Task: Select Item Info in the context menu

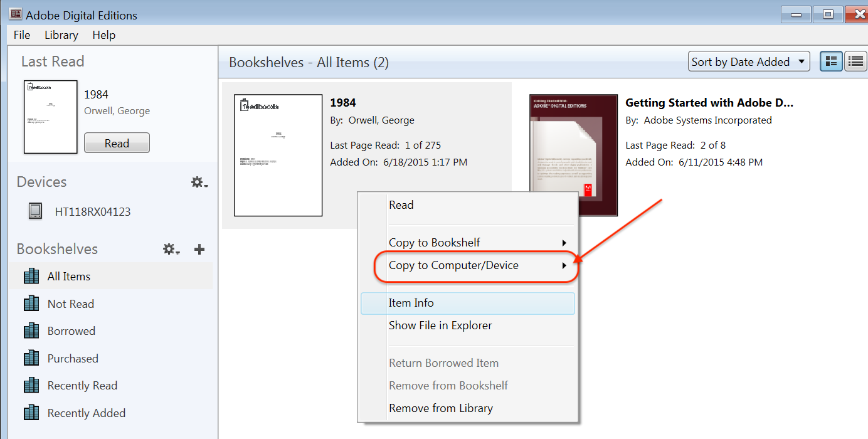Action: pyautogui.click(x=467, y=303)
